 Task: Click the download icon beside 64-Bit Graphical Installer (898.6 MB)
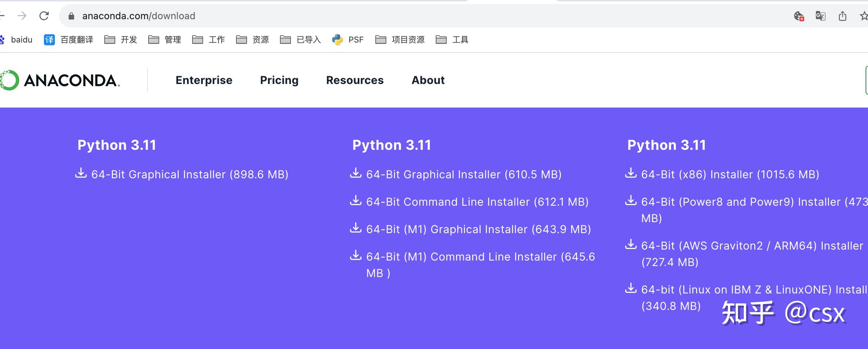81,174
